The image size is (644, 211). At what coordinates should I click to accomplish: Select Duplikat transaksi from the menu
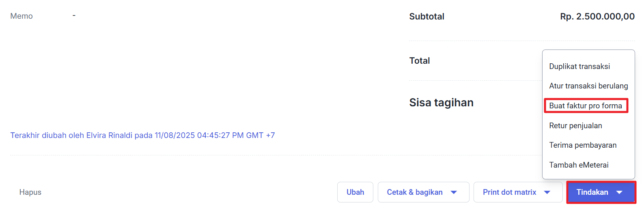tap(579, 67)
